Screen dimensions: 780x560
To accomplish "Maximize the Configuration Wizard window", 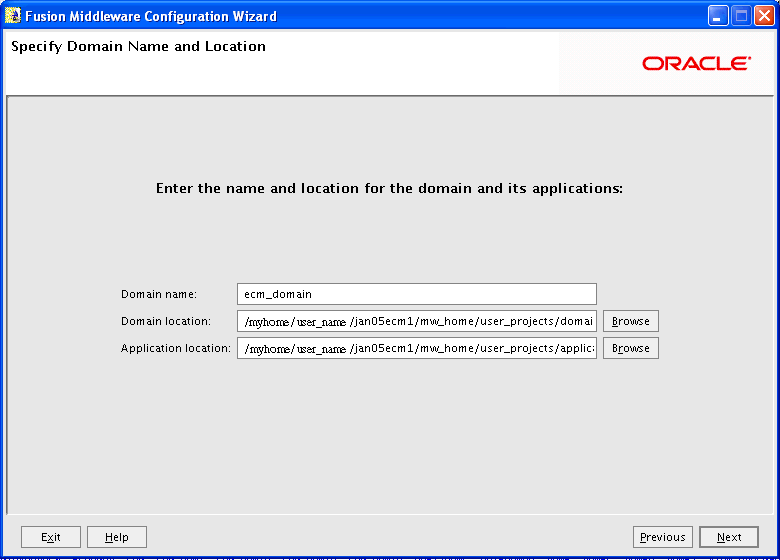I will (741, 16).
